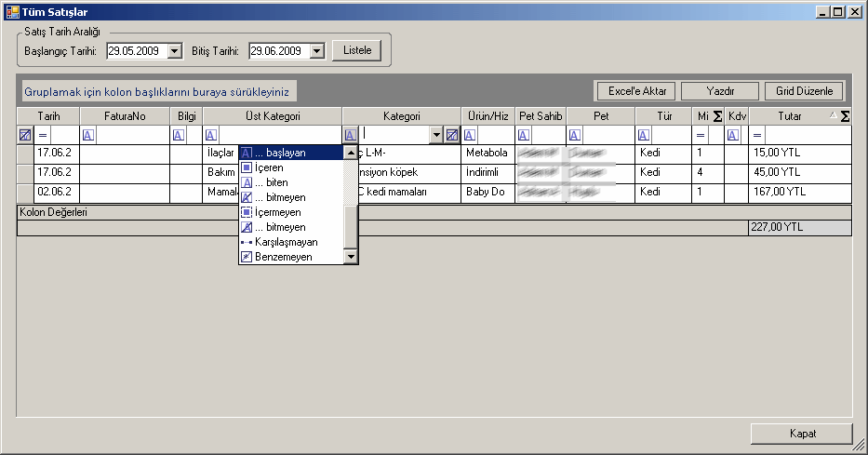This screenshot has width=868, height=455.
Task: Sort by the Bilgi column header
Action: click(187, 116)
